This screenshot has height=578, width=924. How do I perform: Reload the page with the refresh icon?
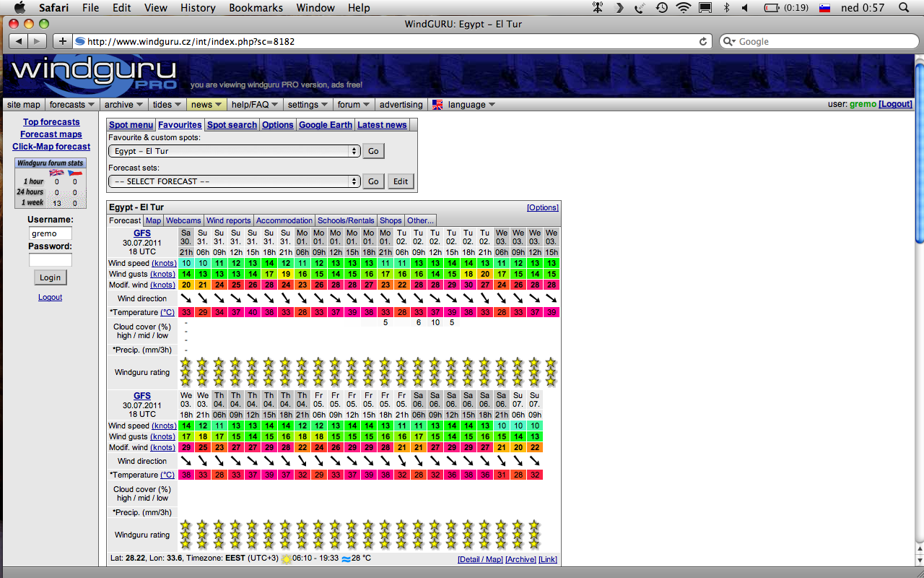[703, 41]
